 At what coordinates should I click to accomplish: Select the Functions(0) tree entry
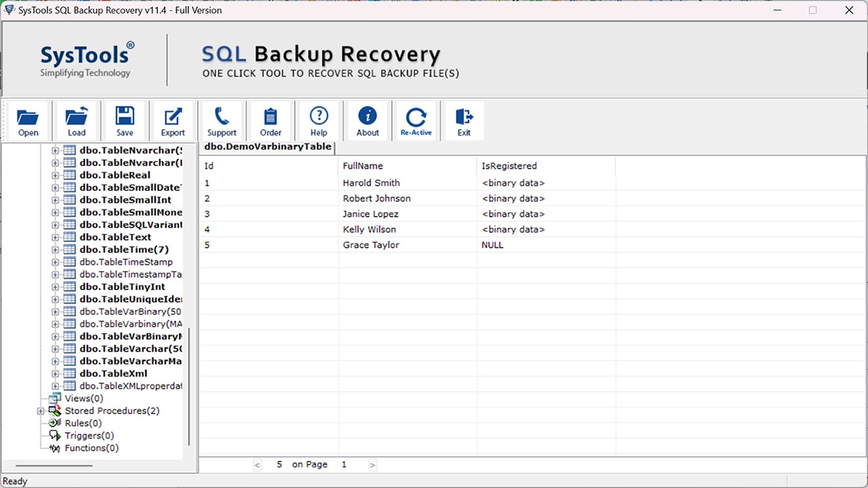pyautogui.click(x=92, y=448)
